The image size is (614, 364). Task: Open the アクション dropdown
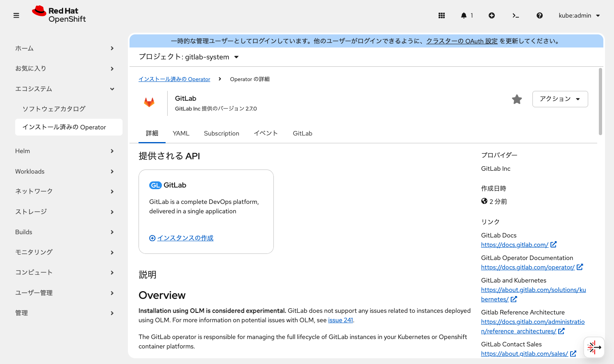(x=560, y=99)
